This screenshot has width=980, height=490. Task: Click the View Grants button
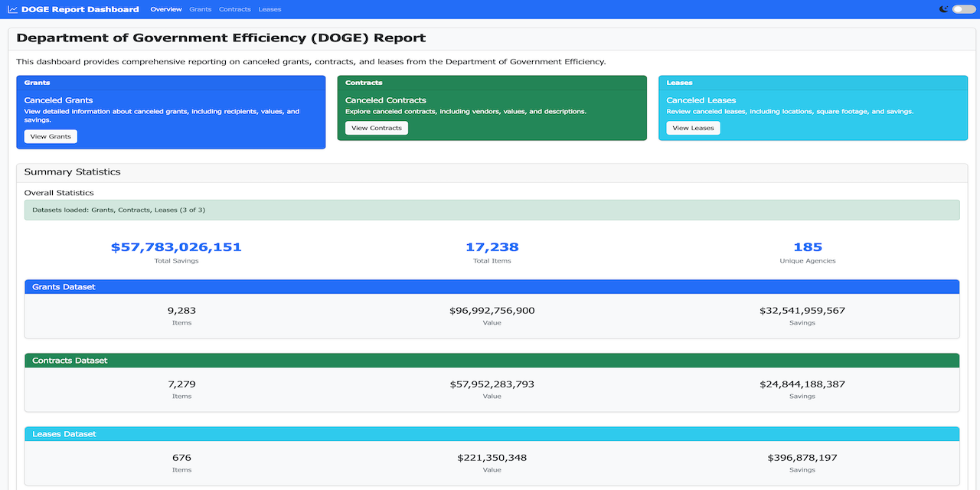tap(50, 136)
